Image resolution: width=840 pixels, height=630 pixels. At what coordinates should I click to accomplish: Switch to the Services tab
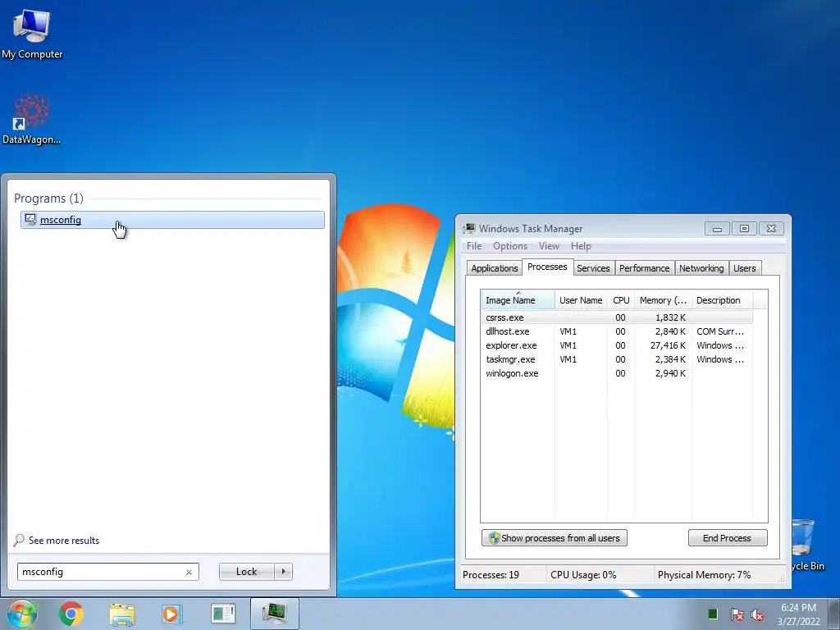tap(593, 268)
